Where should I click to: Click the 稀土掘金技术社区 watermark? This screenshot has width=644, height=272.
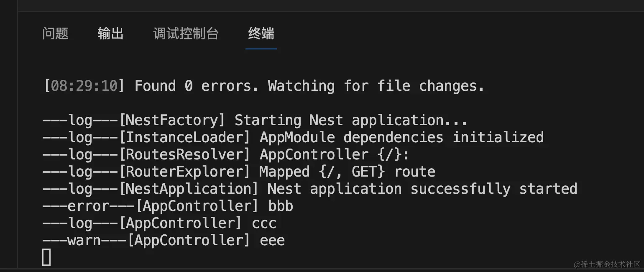tap(607, 264)
